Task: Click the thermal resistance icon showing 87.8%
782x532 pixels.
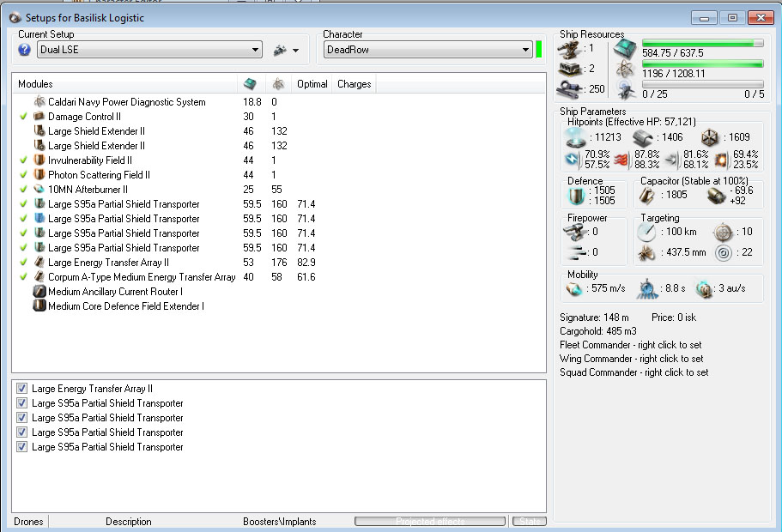Action: pos(622,160)
